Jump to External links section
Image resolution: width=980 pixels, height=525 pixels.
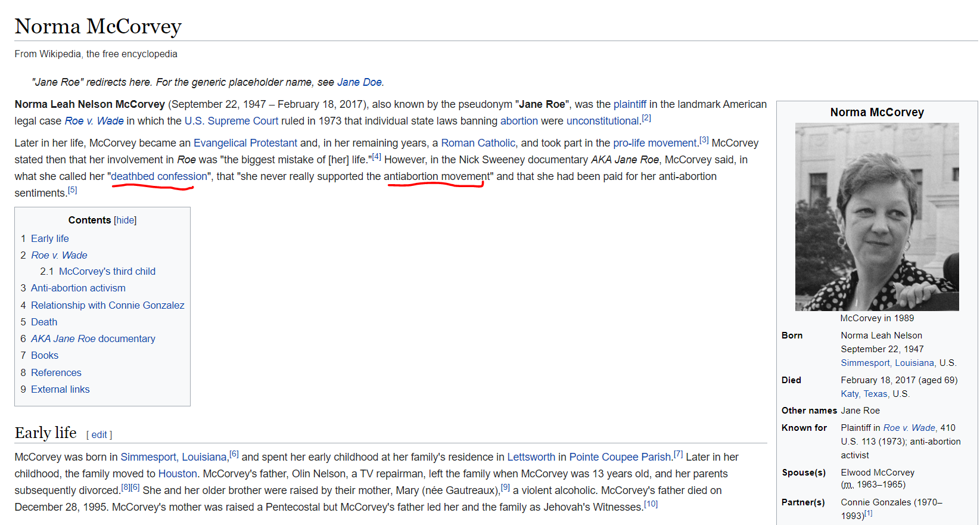tap(60, 389)
